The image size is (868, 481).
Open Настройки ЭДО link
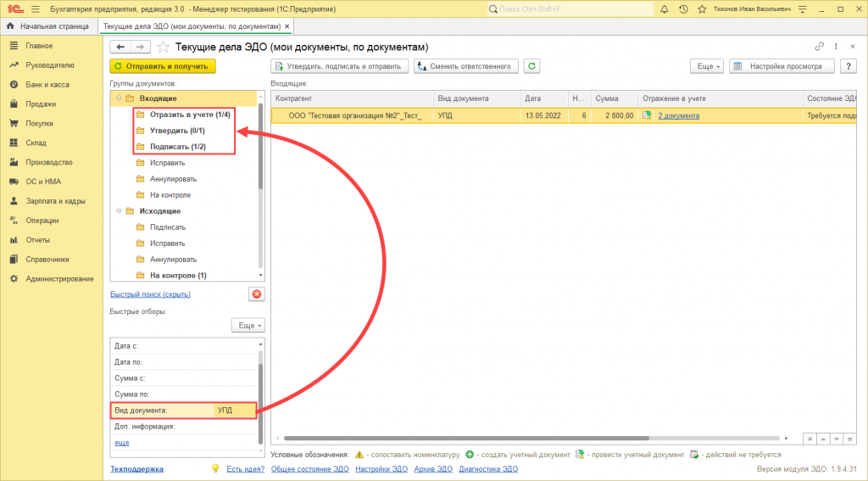tap(381, 469)
